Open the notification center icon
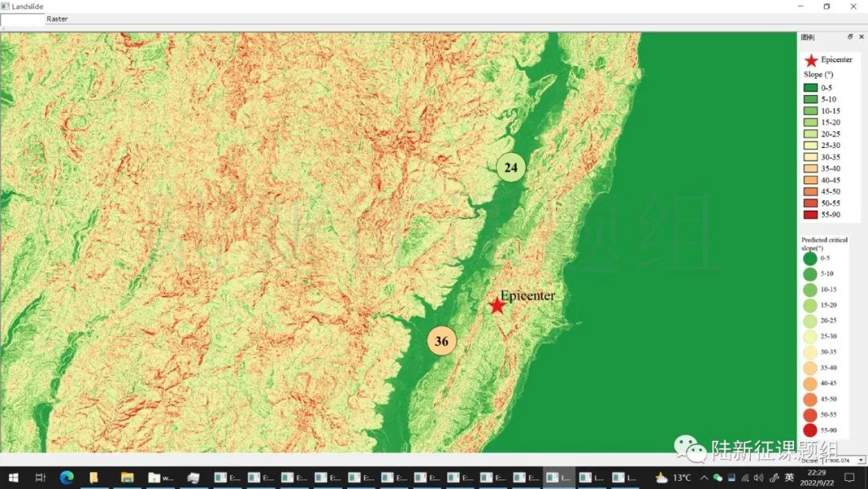Viewport: 868px width, 489px height. pyautogui.click(x=849, y=478)
